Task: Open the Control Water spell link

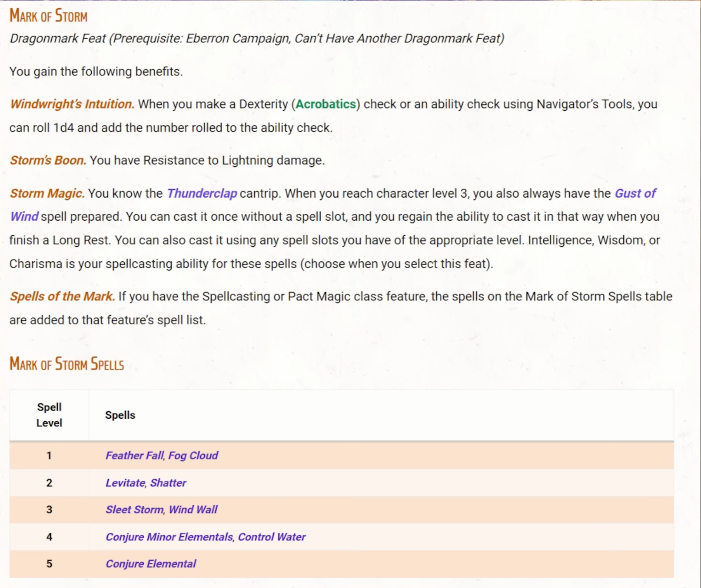Action: (x=272, y=537)
